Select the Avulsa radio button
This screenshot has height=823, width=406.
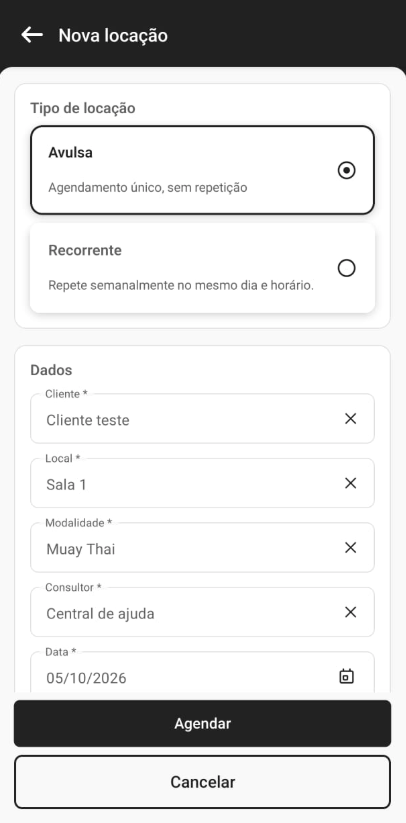click(346, 171)
